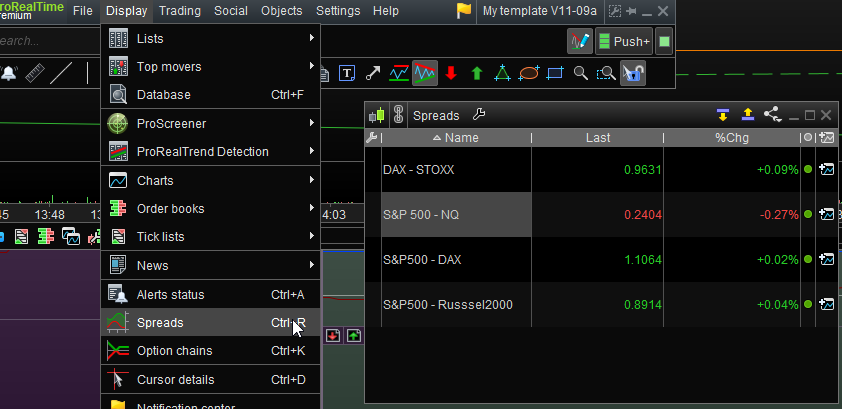Click the duplicate chart windows icon

(x=71, y=236)
